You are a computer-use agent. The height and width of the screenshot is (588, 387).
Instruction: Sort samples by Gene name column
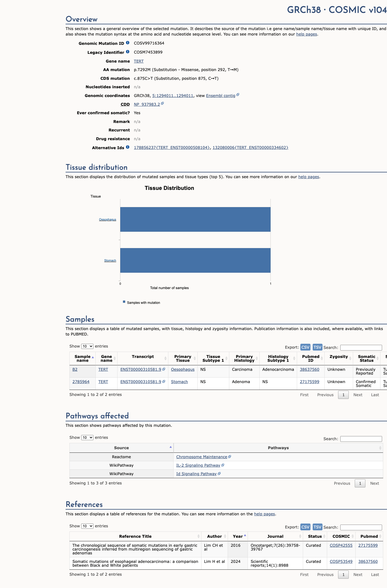tap(106, 358)
